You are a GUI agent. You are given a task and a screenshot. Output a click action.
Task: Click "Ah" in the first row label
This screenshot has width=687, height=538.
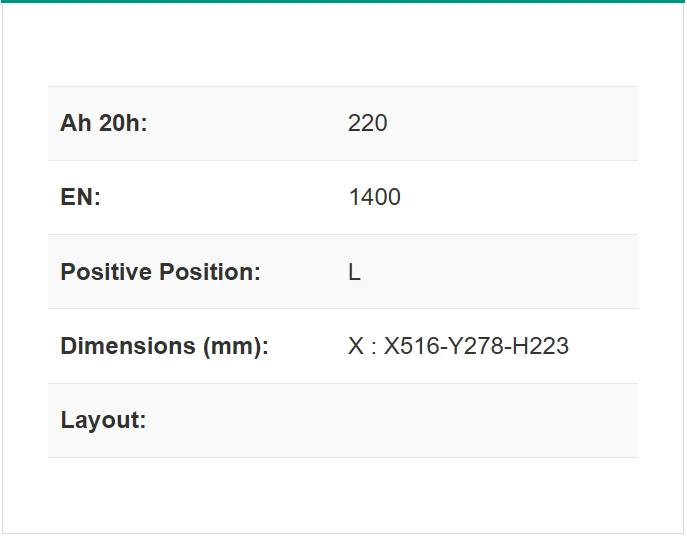75,124
